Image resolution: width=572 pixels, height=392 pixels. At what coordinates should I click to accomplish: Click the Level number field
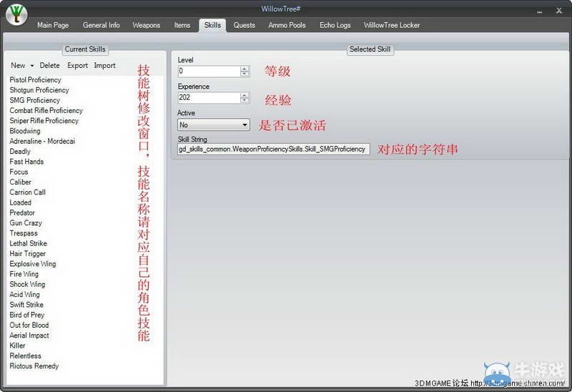coord(209,71)
